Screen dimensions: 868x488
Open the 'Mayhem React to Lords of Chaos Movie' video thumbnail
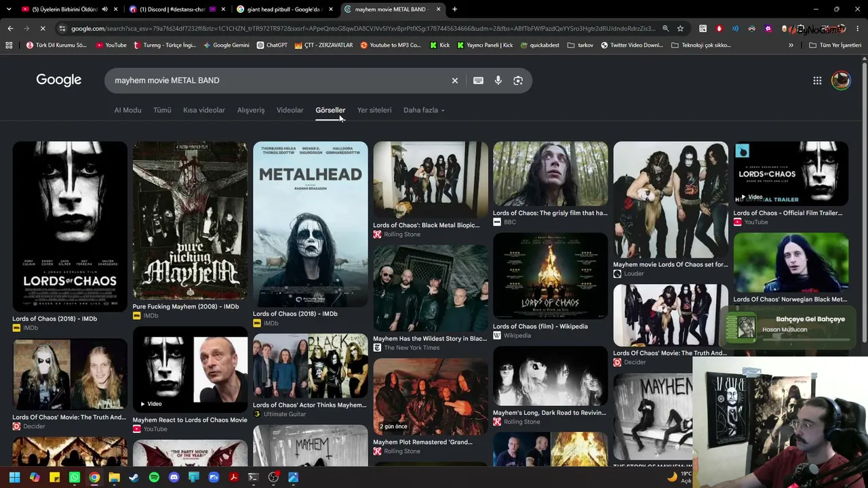point(190,370)
